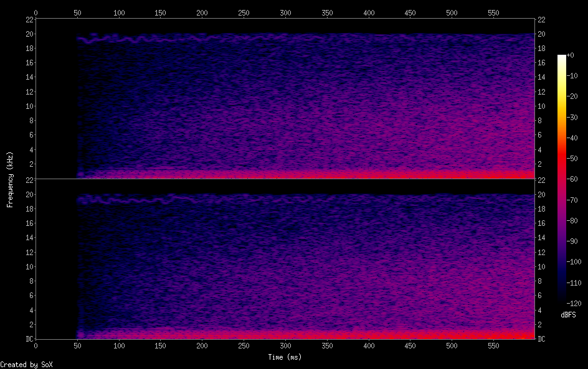
Task: Click the dBFS color gradient bar
Action: 561,179
